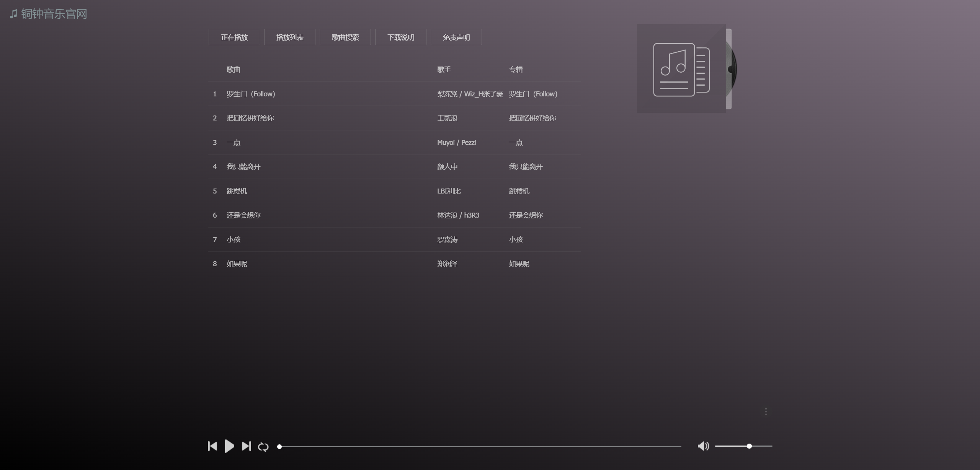Viewport: 980px width, 470px height.
Task: Play the song 跳楼机
Action: click(237, 191)
